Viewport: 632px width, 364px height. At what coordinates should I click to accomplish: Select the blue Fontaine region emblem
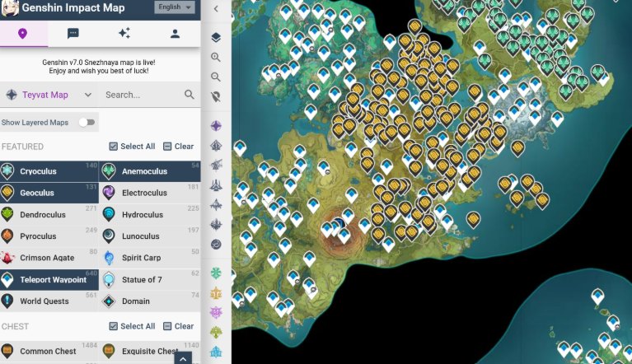click(216, 352)
